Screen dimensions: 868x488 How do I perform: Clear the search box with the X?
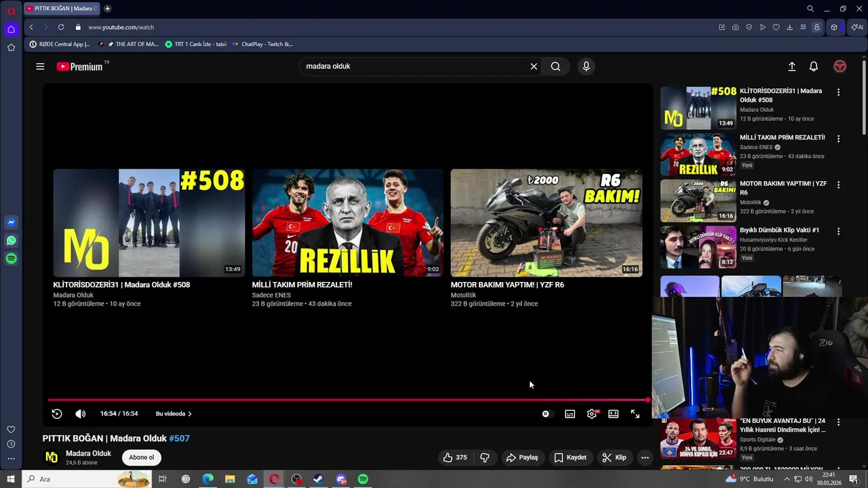pos(534,66)
